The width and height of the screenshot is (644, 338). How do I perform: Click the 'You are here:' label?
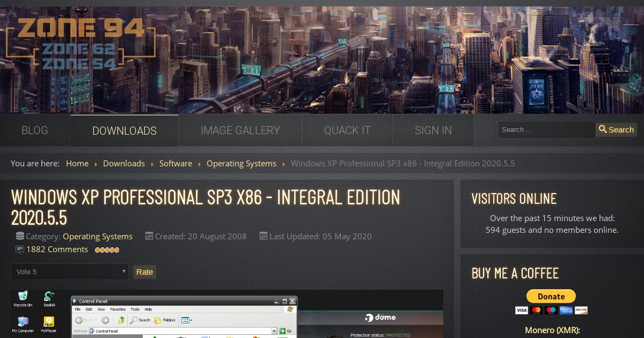click(35, 164)
